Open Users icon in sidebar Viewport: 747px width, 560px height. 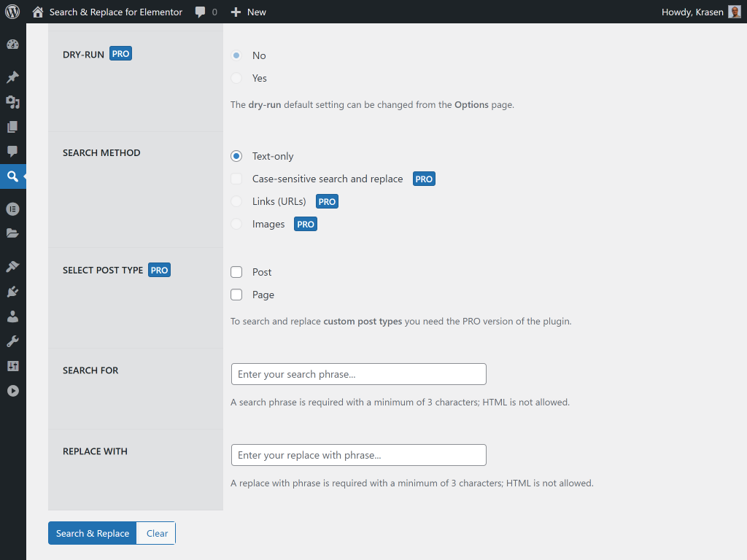(13, 316)
